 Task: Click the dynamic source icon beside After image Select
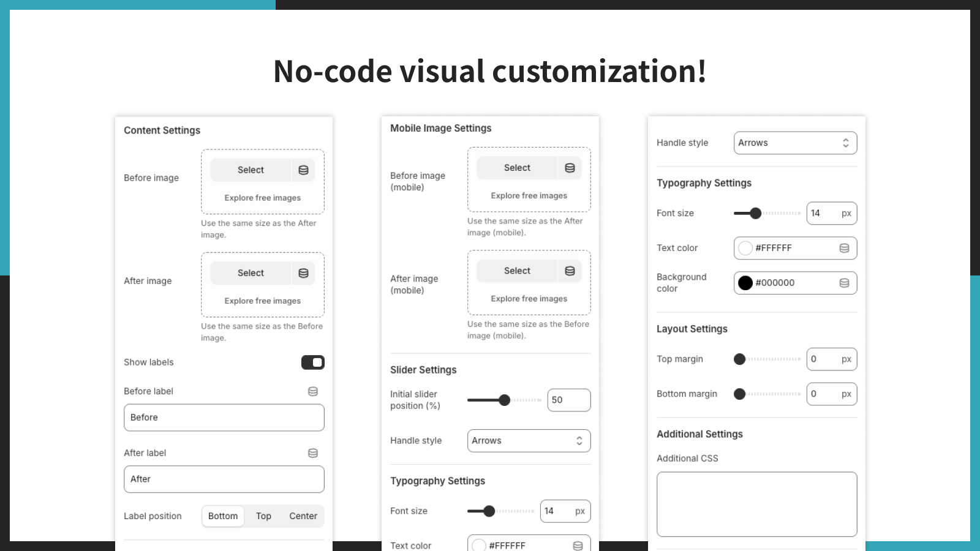coord(303,272)
